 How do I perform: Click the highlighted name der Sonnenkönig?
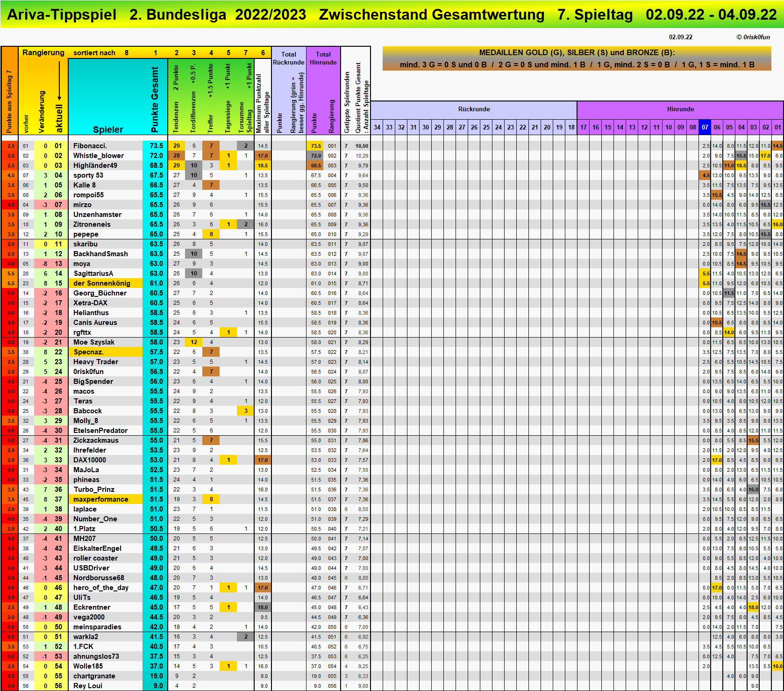[x=105, y=283]
